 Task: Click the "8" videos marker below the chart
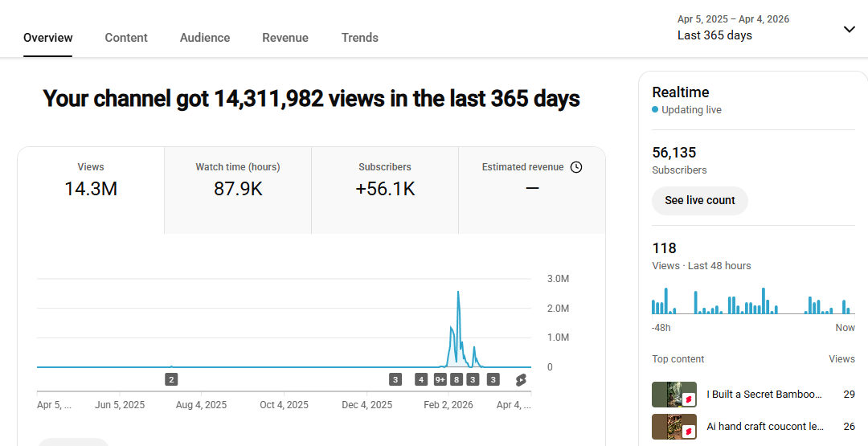pyautogui.click(x=457, y=379)
